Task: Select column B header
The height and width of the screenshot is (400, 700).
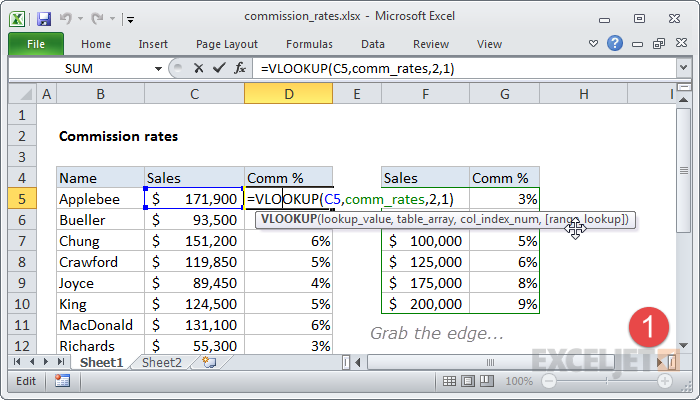Action: coord(100,94)
